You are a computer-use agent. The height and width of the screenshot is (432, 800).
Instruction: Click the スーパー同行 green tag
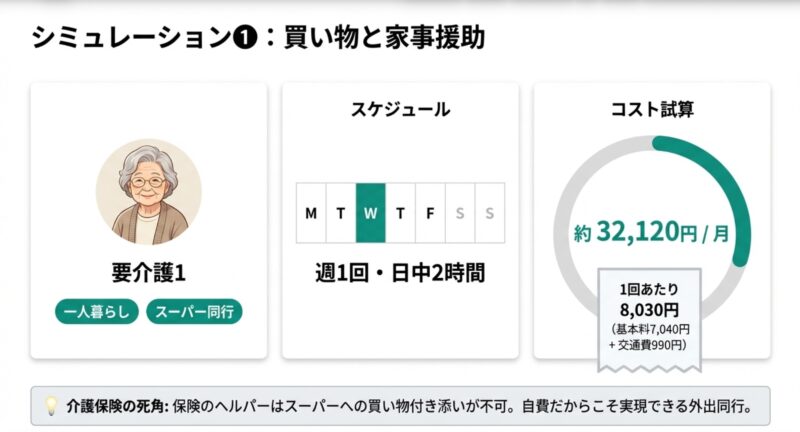point(196,312)
